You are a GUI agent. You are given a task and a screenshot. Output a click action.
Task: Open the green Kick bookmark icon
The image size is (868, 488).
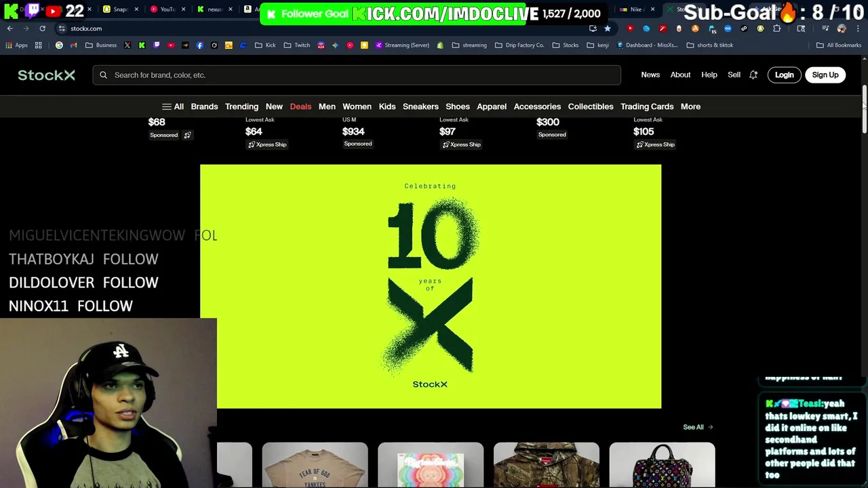click(142, 45)
